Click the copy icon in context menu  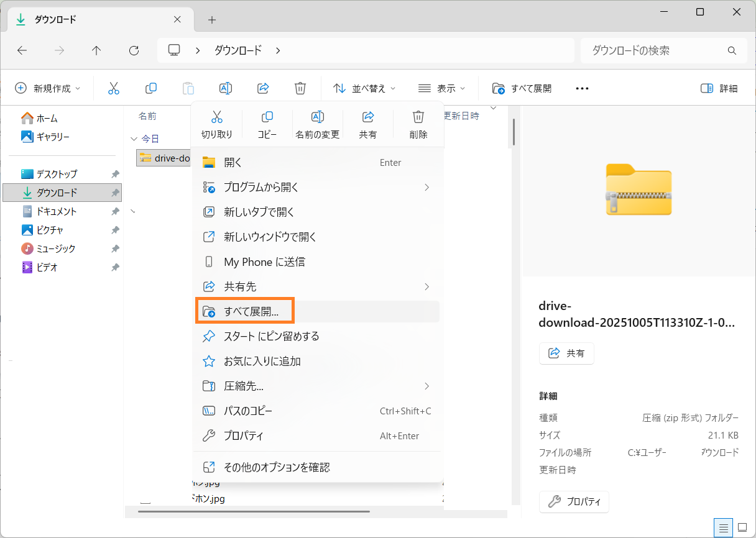click(267, 124)
